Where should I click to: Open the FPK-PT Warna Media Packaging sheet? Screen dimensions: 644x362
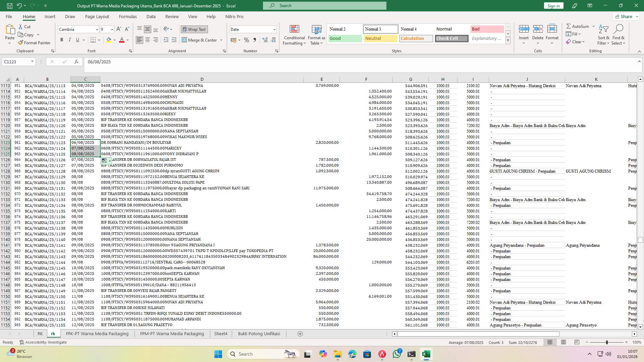(97, 334)
